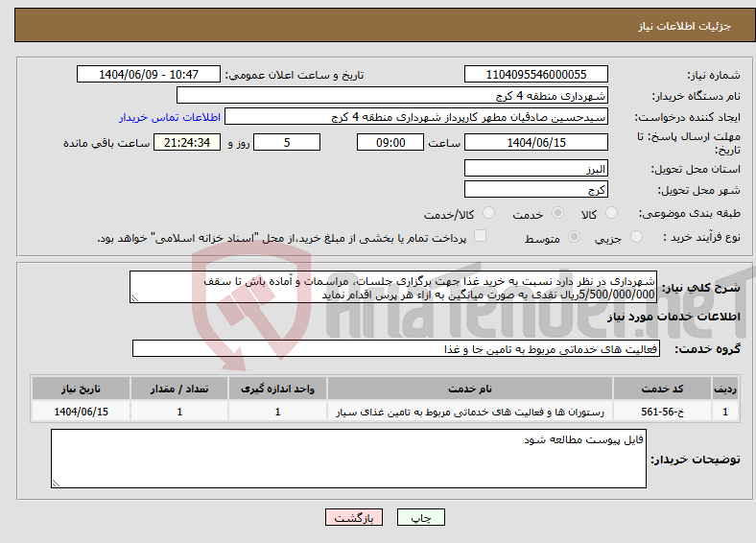Toggle the Islamic treasury payment checkbox
This screenshot has height=543, width=756.
coord(481,236)
